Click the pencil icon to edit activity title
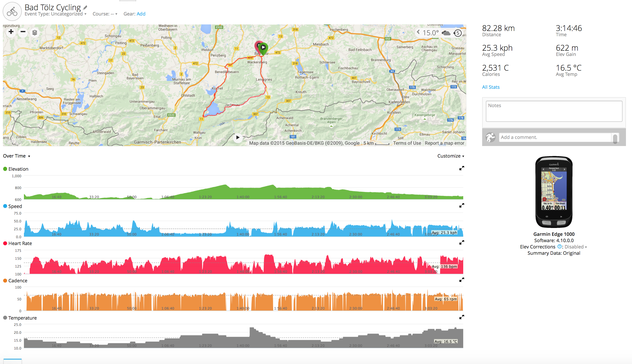632x364 pixels. pos(85,7)
